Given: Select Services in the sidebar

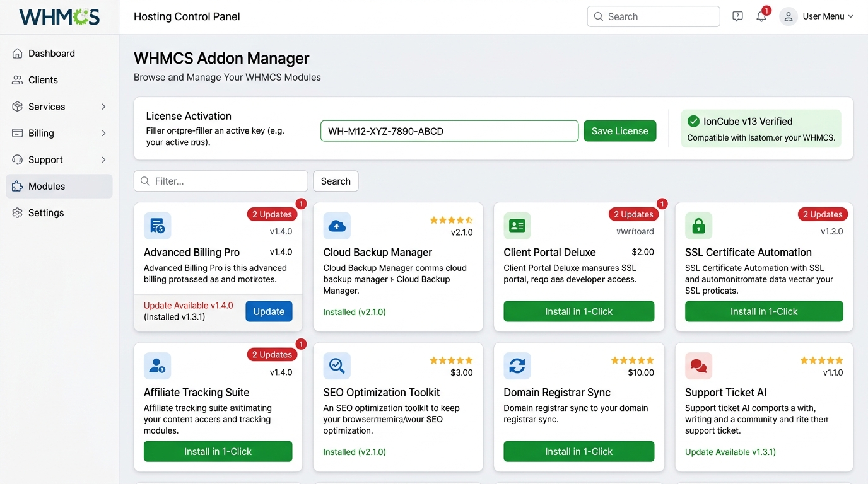Looking at the screenshot, I should click(59, 107).
